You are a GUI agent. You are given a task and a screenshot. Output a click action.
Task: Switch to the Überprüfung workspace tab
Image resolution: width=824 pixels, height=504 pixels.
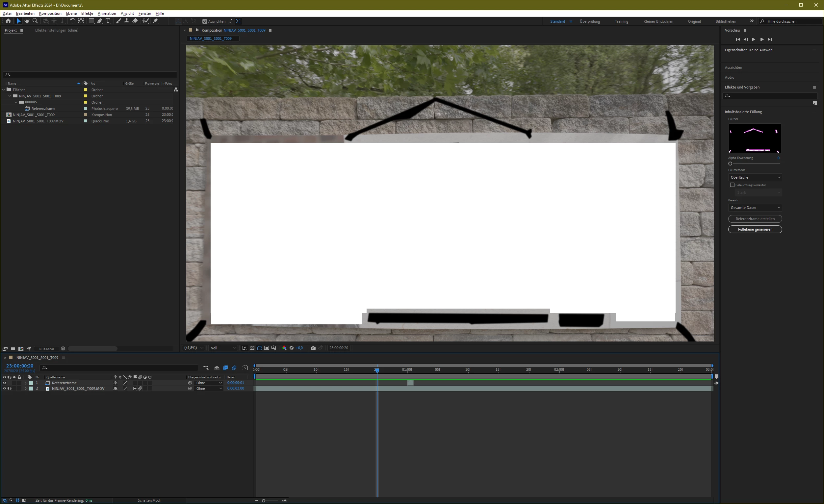point(590,21)
